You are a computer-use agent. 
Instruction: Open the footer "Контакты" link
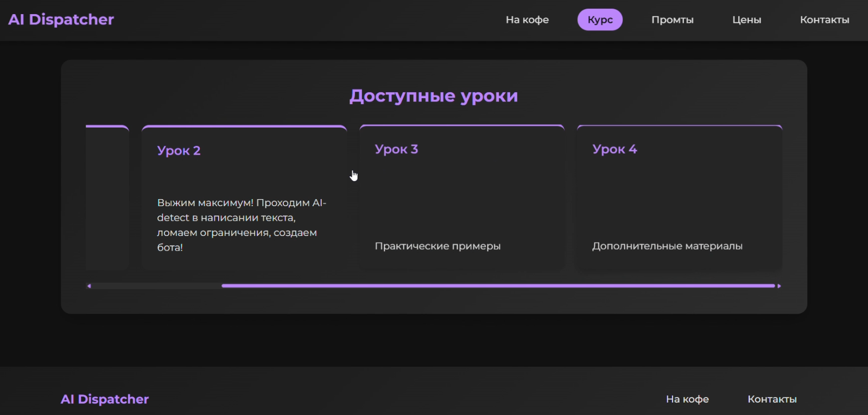[772, 399]
